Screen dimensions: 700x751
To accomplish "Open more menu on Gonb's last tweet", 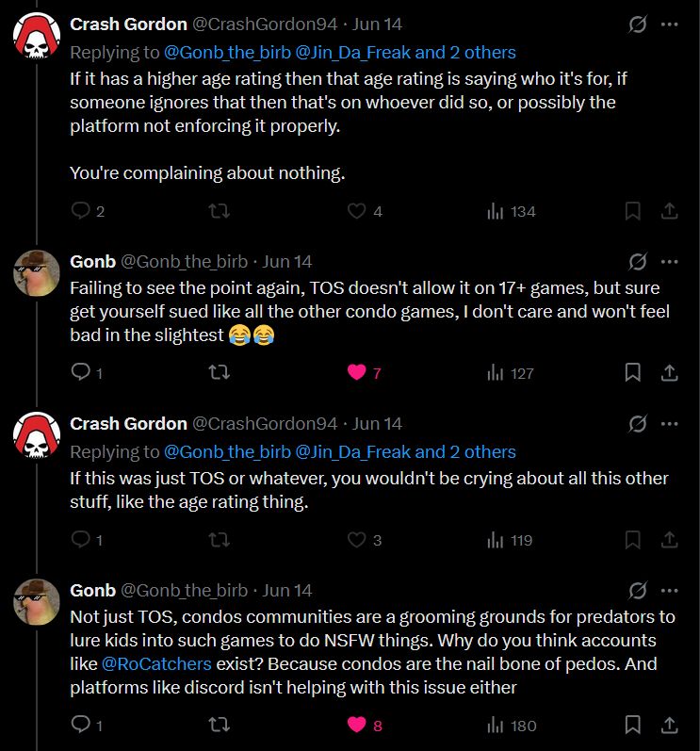I will click(670, 590).
